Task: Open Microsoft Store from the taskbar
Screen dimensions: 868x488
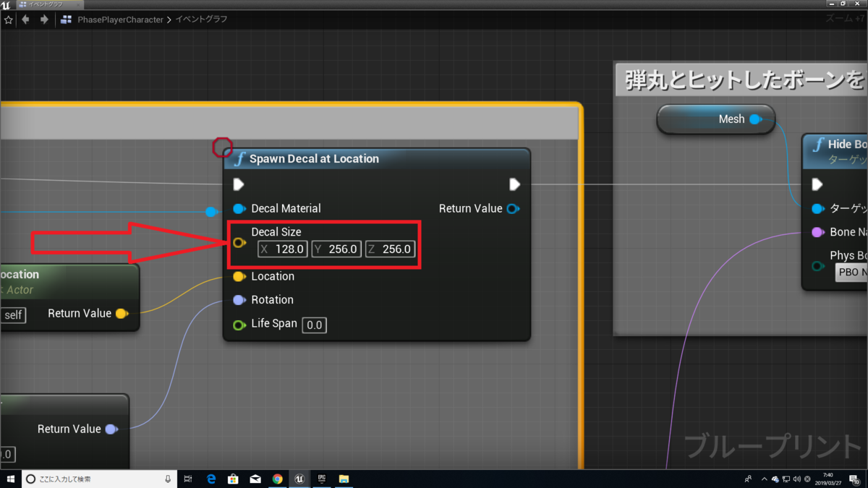Action: (233, 479)
